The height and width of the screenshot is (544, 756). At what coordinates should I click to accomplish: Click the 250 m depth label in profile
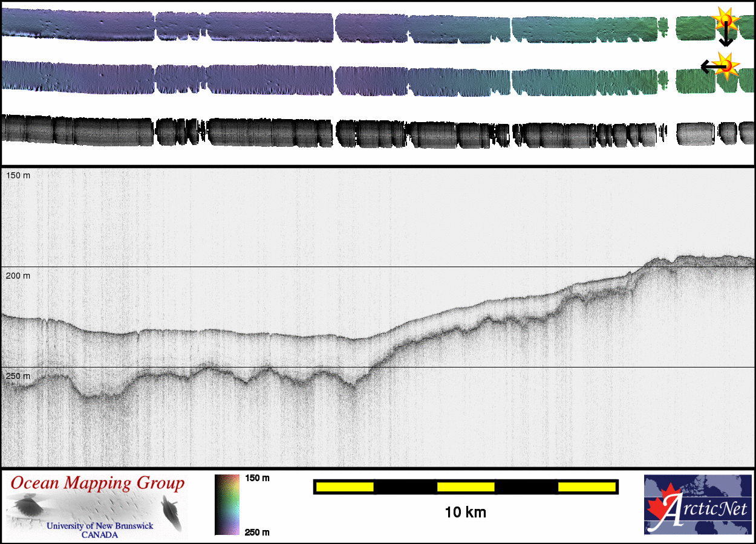click(x=18, y=376)
